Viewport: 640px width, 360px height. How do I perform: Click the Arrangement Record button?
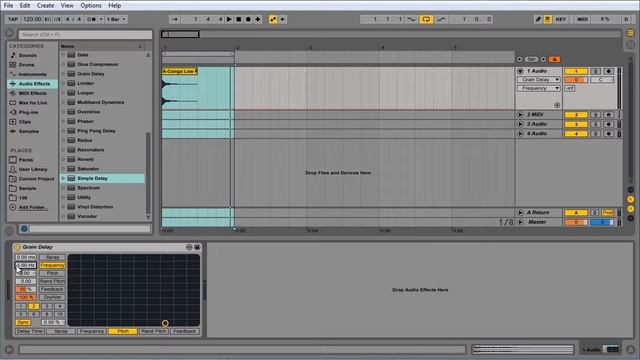coord(248,19)
